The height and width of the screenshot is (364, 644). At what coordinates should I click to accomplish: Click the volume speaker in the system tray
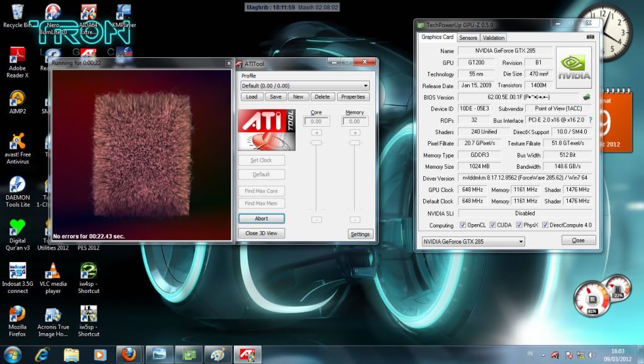591,355
